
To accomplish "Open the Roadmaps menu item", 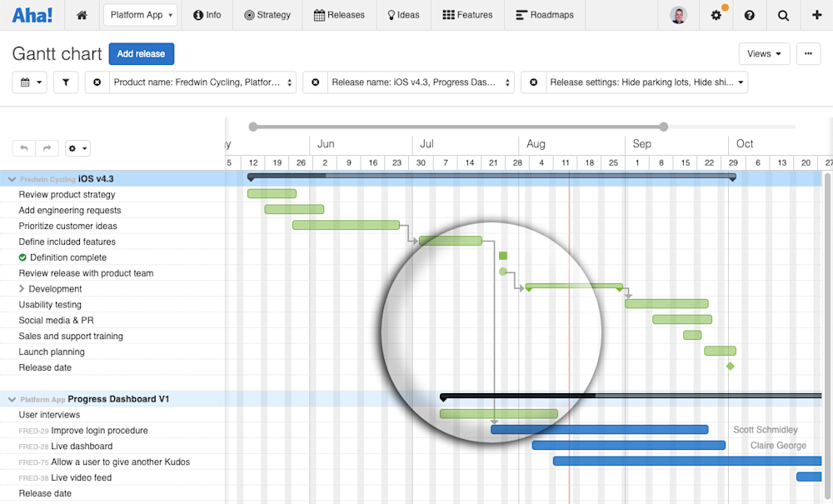I will (x=544, y=14).
